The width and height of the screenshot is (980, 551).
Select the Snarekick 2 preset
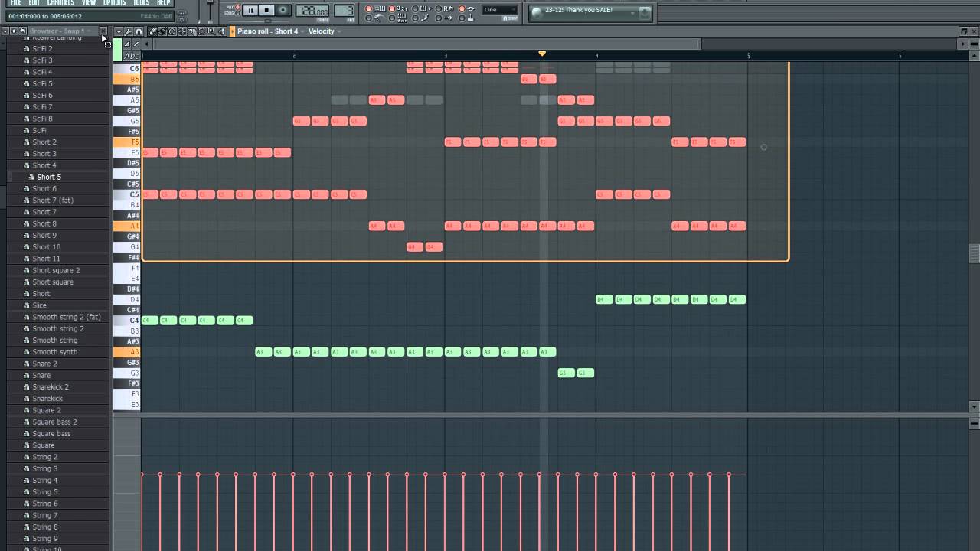click(51, 387)
